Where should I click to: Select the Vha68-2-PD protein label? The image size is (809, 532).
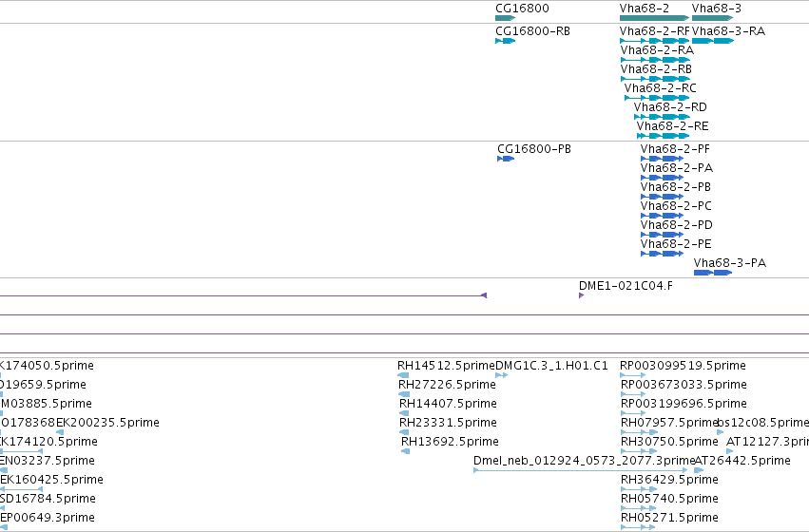click(x=677, y=225)
